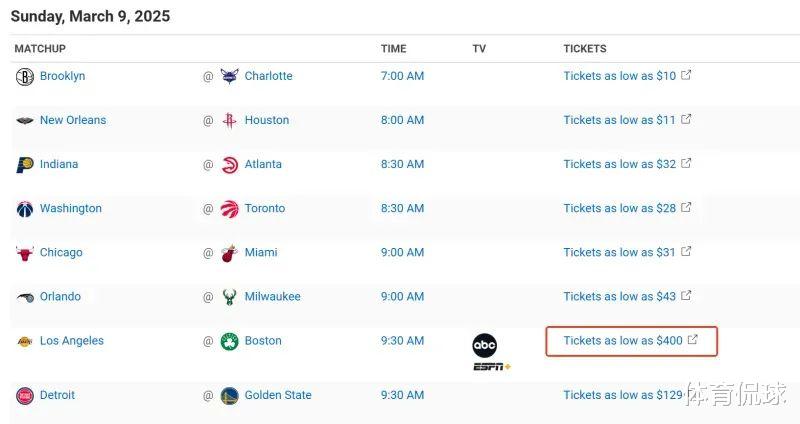The image size is (800, 424).
Task: Click the Indiana Pacers logo icon
Action: (25, 165)
